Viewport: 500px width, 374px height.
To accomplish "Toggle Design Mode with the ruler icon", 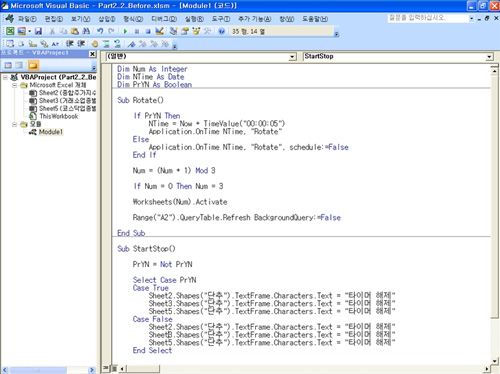I will pos(160,31).
